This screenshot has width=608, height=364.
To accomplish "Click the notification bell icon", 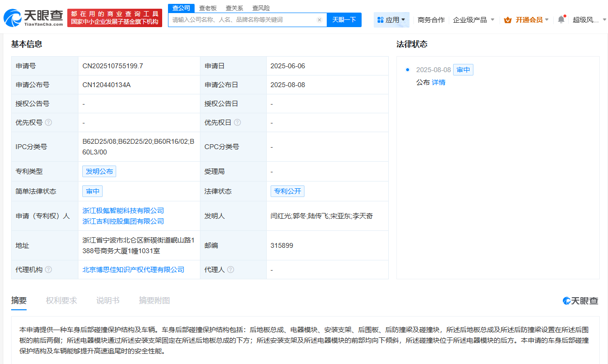I will (560, 18).
